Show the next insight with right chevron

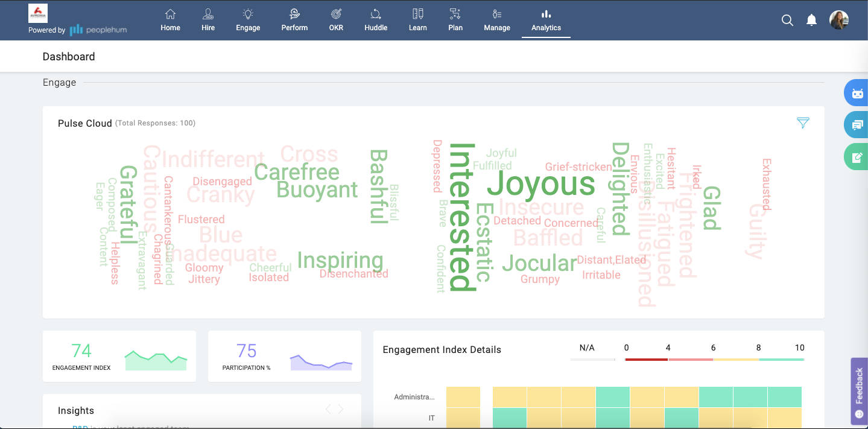(x=341, y=408)
